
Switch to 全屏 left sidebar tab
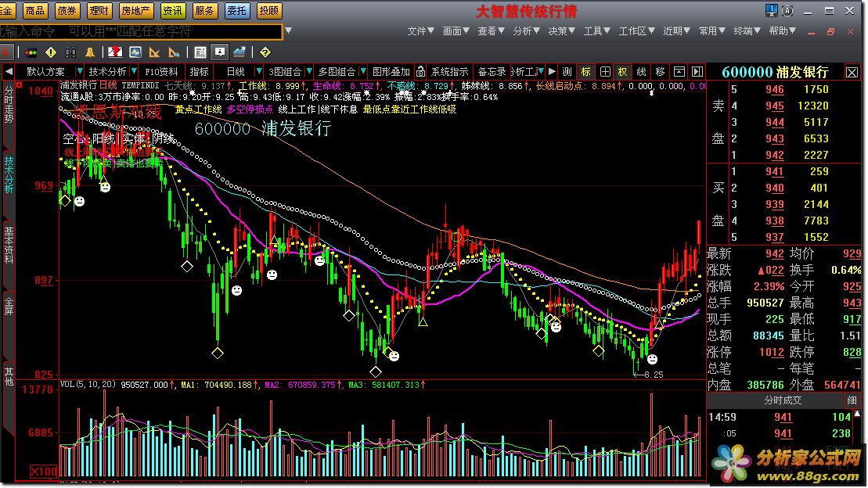pyautogui.click(x=9, y=306)
